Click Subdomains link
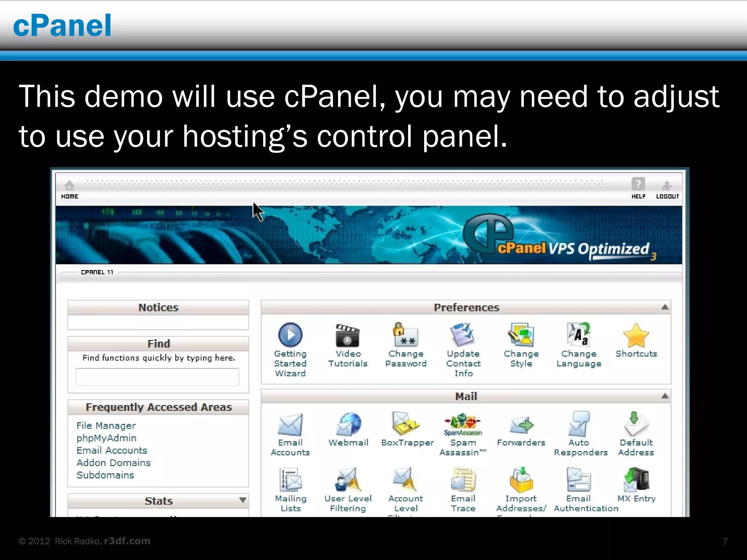Screen dimensions: 747x560 pos(105,475)
